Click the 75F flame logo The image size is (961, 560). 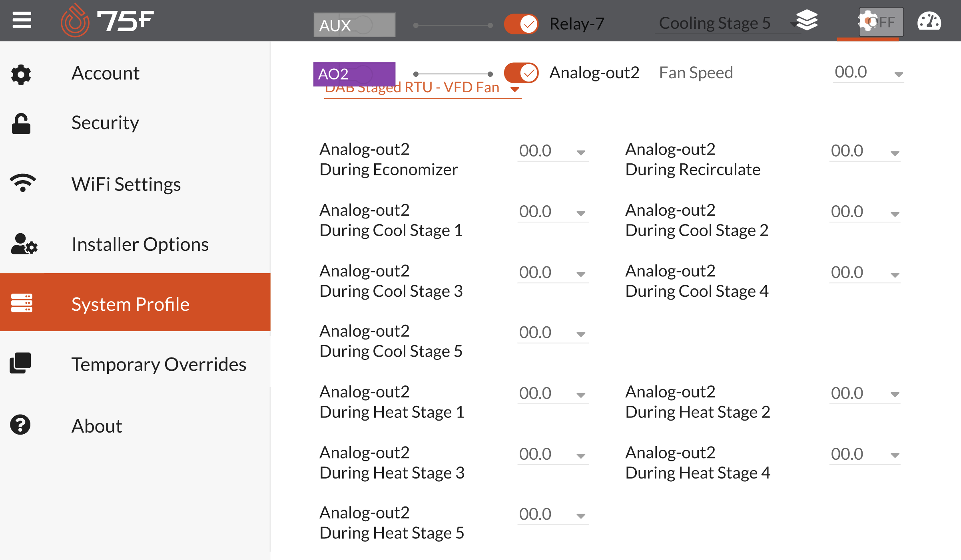pos(75,21)
